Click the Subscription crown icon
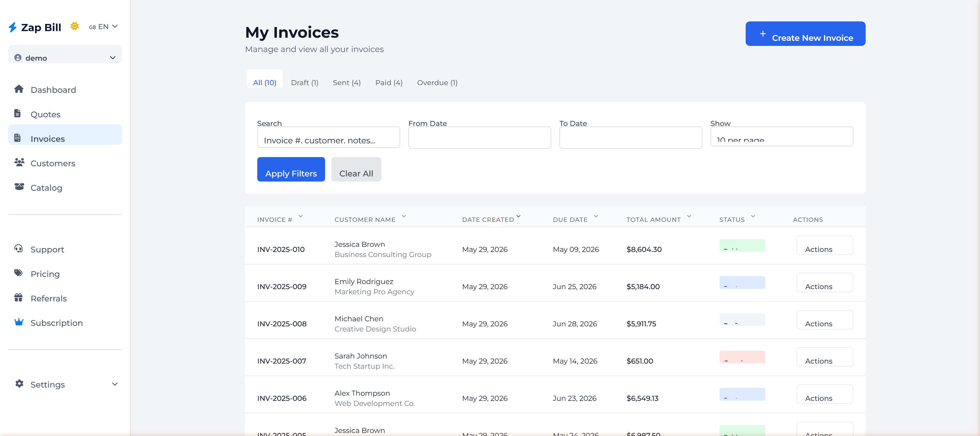980x436 pixels. 19,322
